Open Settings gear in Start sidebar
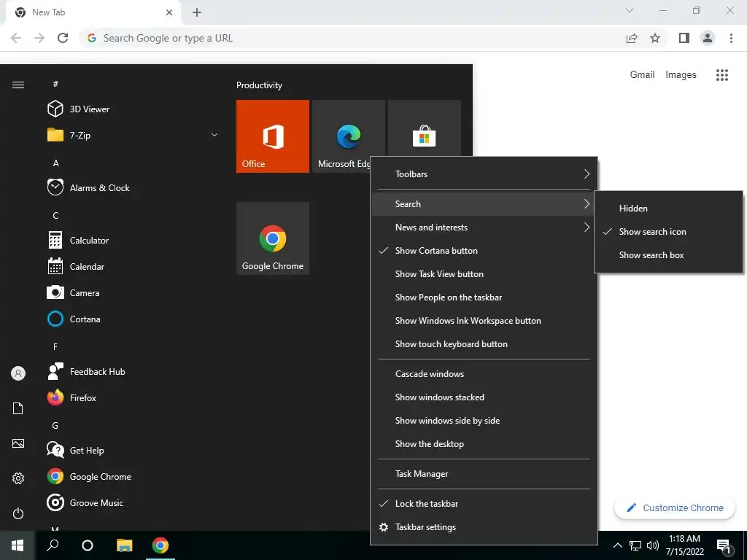The width and height of the screenshot is (747, 560). pyautogui.click(x=18, y=478)
